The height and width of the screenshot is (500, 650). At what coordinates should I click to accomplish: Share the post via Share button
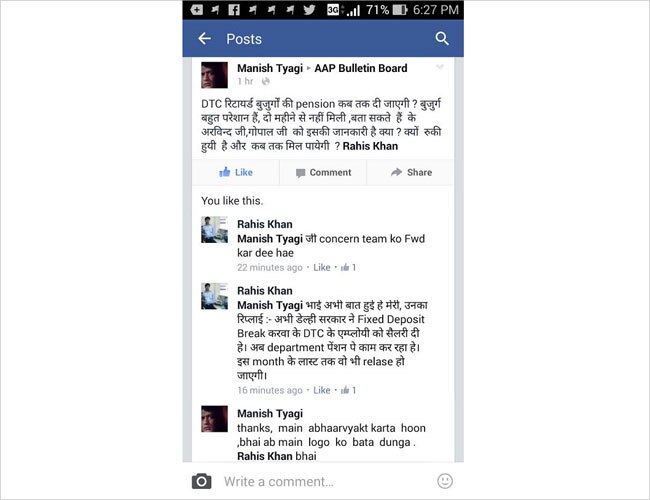point(411,172)
